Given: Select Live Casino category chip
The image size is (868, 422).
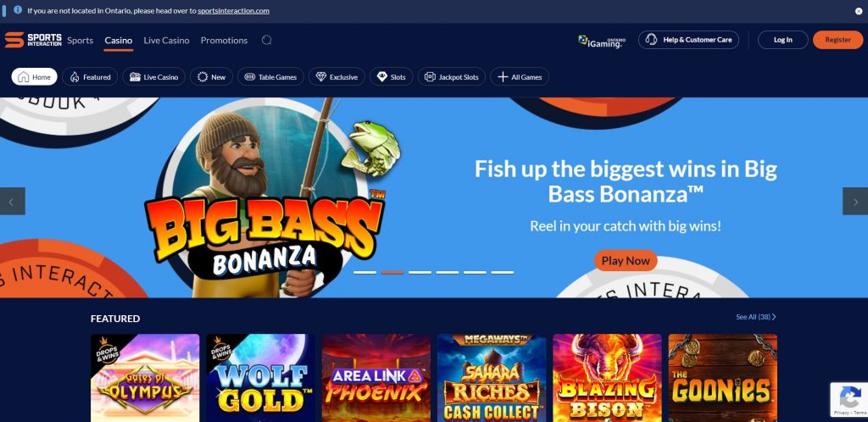Looking at the screenshot, I should tap(153, 77).
